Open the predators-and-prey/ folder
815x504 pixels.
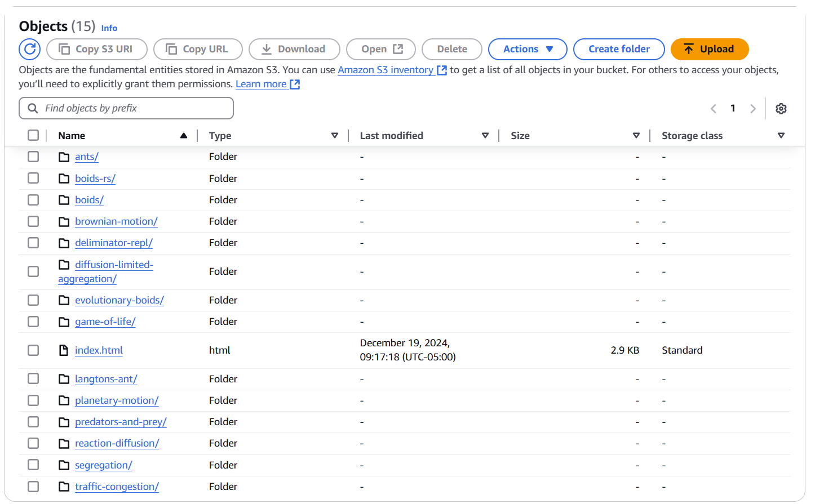[121, 422]
